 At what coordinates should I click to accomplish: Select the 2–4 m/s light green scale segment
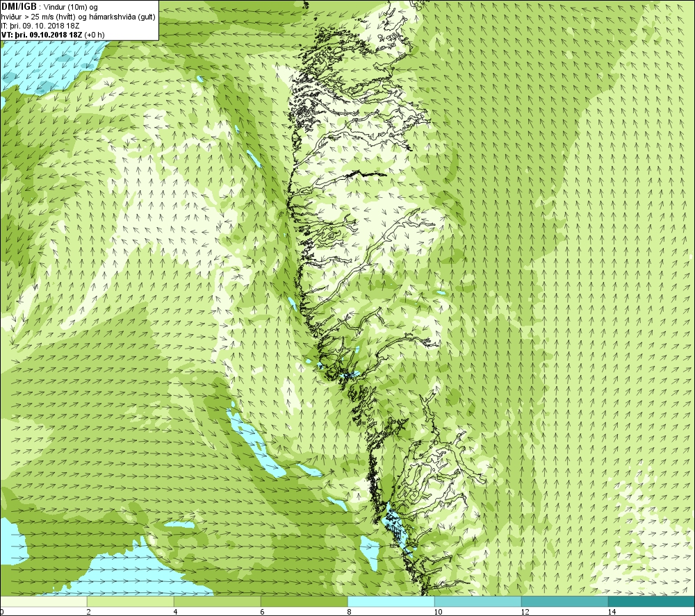tap(131, 601)
